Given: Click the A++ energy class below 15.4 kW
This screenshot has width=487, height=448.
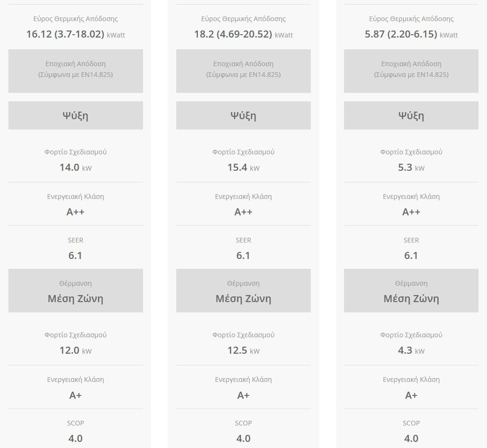Looking at the screenshot, I should point(243,212).
